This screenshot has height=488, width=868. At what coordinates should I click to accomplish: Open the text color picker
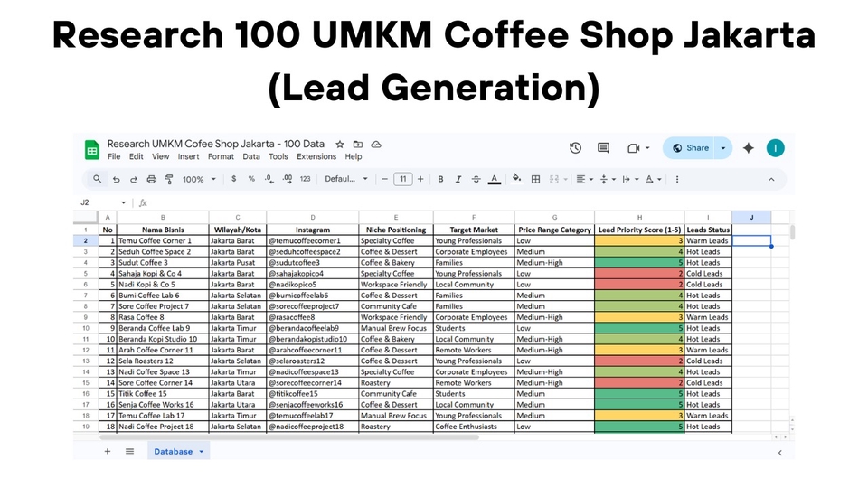[495, 179]
